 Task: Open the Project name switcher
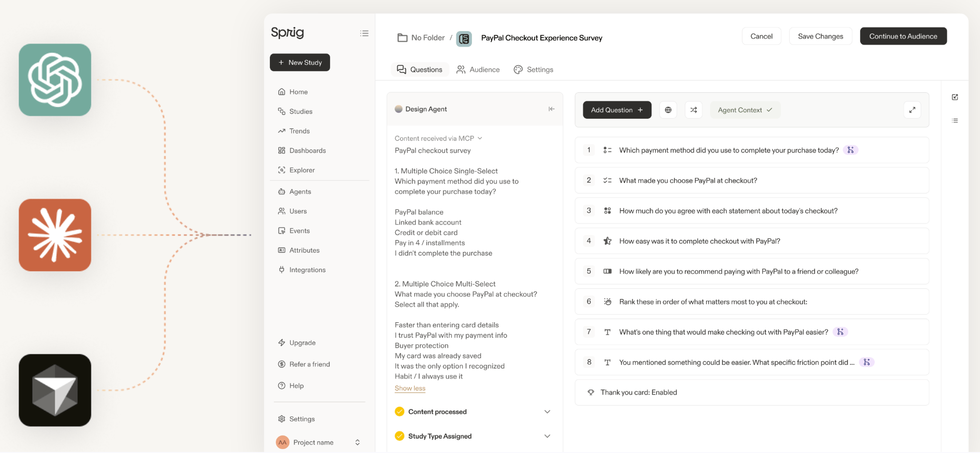[x=318, y=442]
